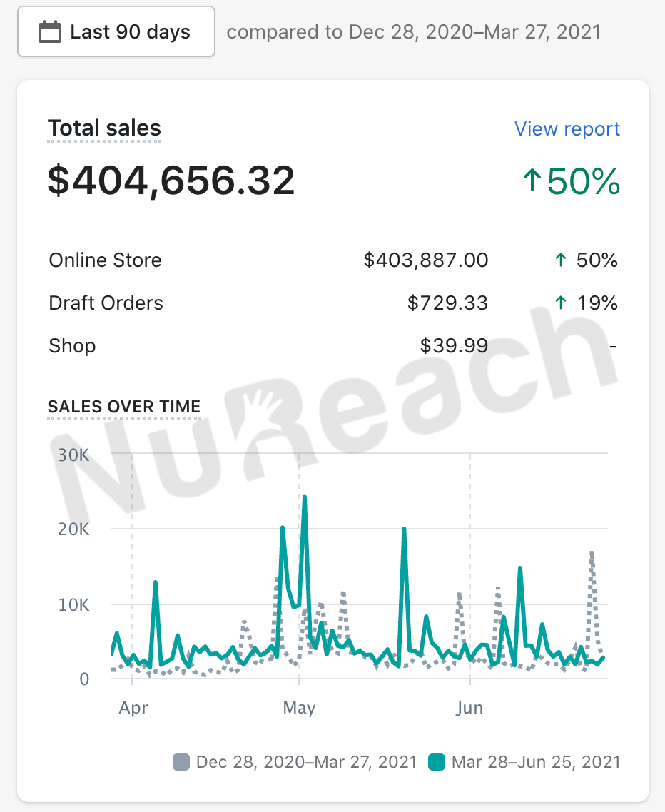Viewport: 665px width, 812px height.
Task: Open the View report link
Action: tap(567, 129)
